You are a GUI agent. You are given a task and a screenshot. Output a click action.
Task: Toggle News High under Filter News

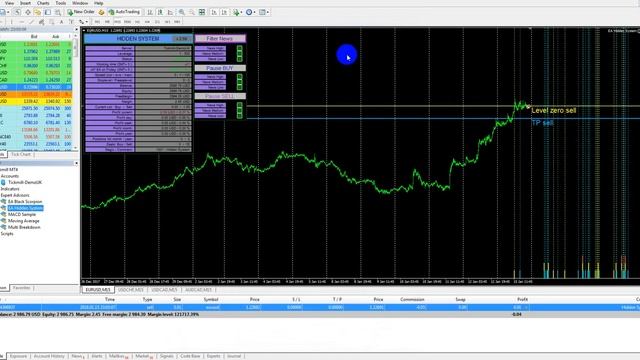pos(240,48)
